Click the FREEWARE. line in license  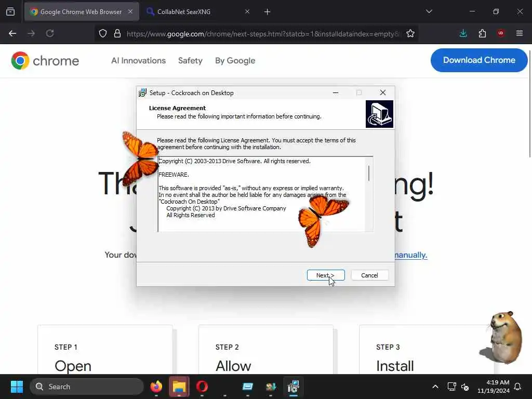[174, 175]
